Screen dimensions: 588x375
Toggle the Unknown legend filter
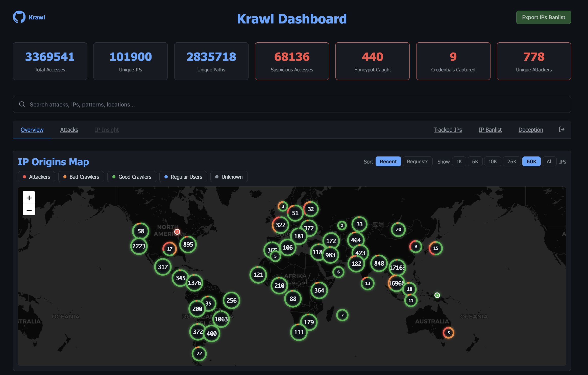(229, 177)
